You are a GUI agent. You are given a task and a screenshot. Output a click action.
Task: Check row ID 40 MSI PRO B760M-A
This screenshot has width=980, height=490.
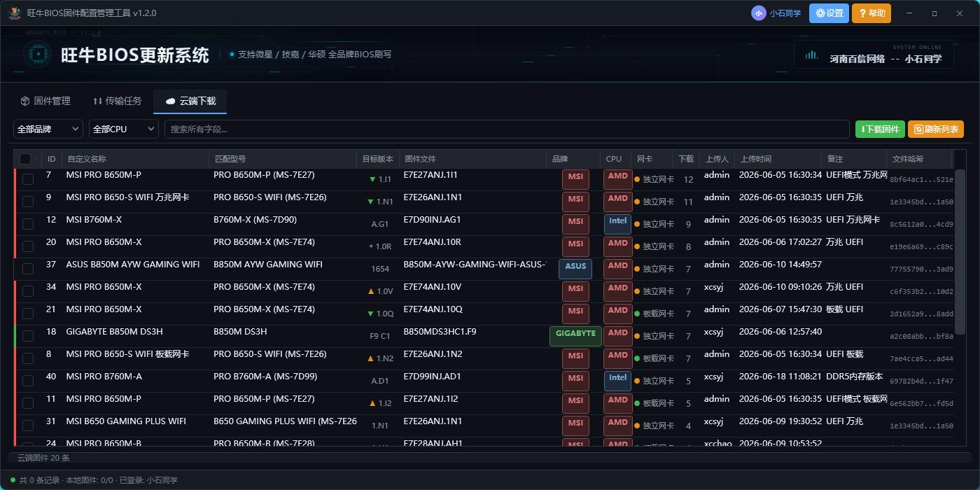(28, 381)
